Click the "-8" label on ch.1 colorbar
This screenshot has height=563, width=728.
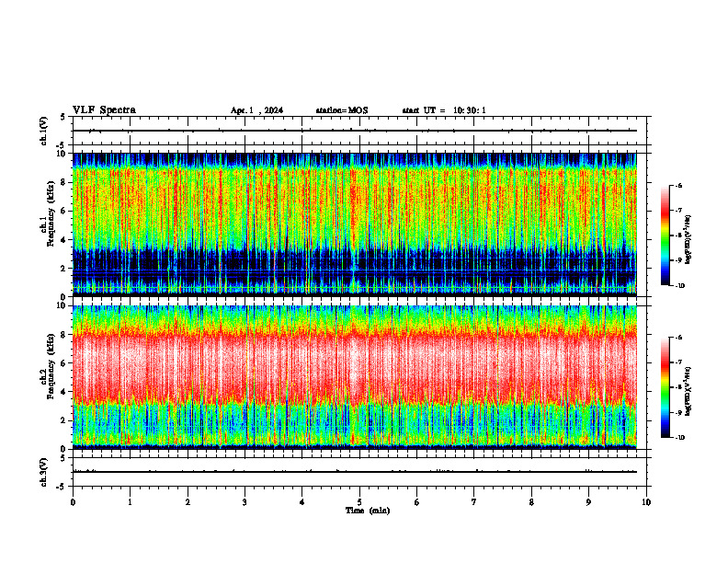[x=679, y=236]
